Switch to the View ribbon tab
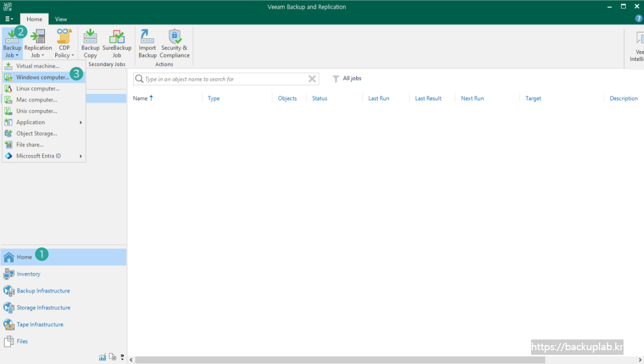Image resolution: width=644 pixels, height=364 pixels. [61, 19]
